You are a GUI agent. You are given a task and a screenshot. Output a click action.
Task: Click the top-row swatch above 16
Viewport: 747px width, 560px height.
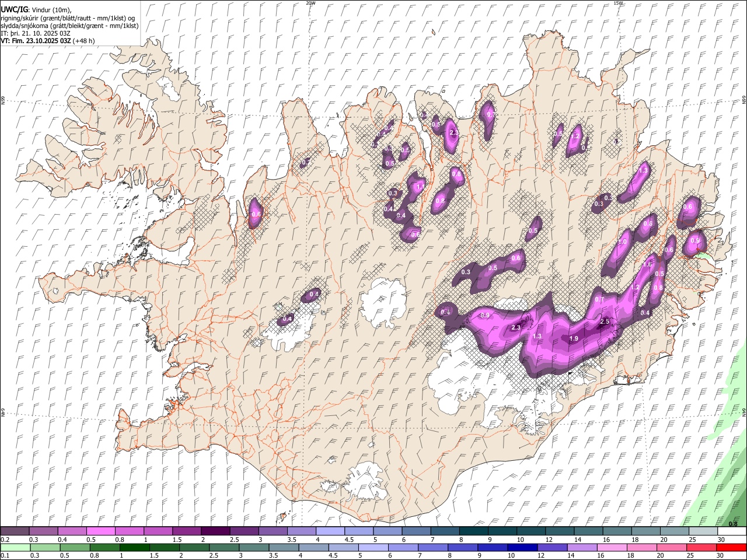(617, 531)
